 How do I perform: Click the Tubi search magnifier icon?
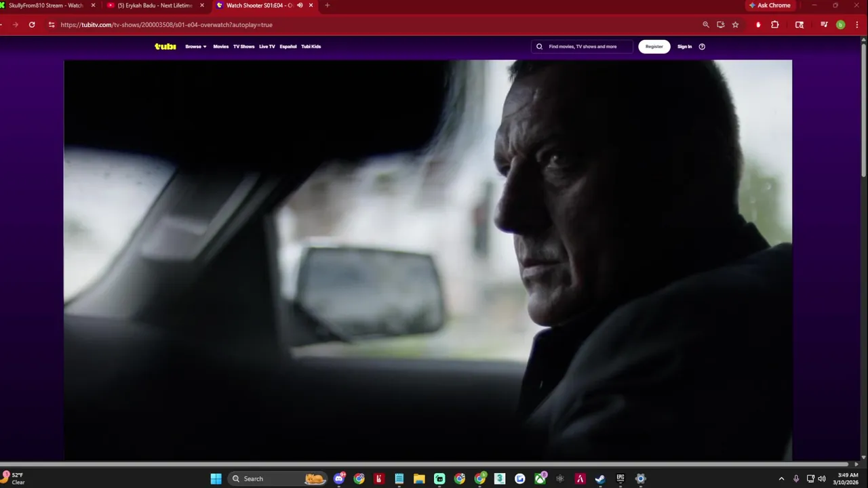tap(539, 47)
